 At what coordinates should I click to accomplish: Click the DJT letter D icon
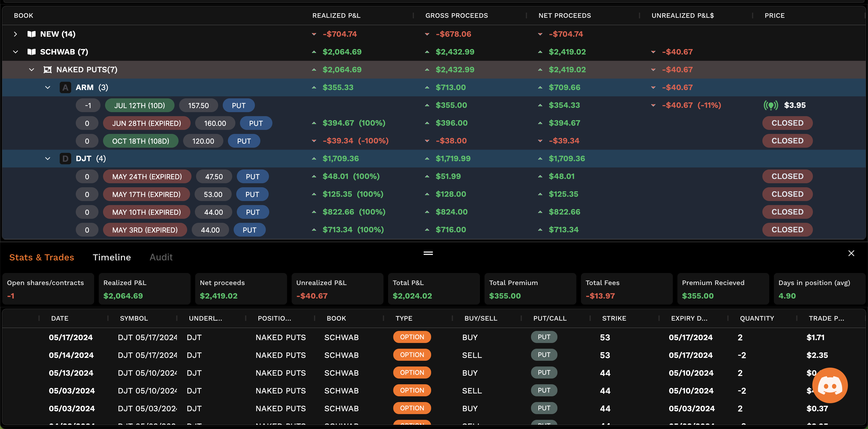tap(65, 159)
